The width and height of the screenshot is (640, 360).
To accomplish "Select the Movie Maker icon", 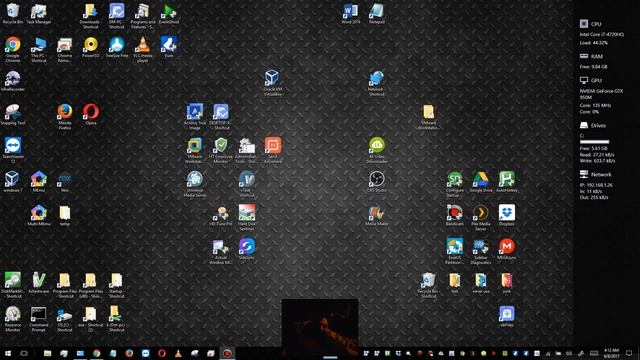I will [x=376, y=216].
